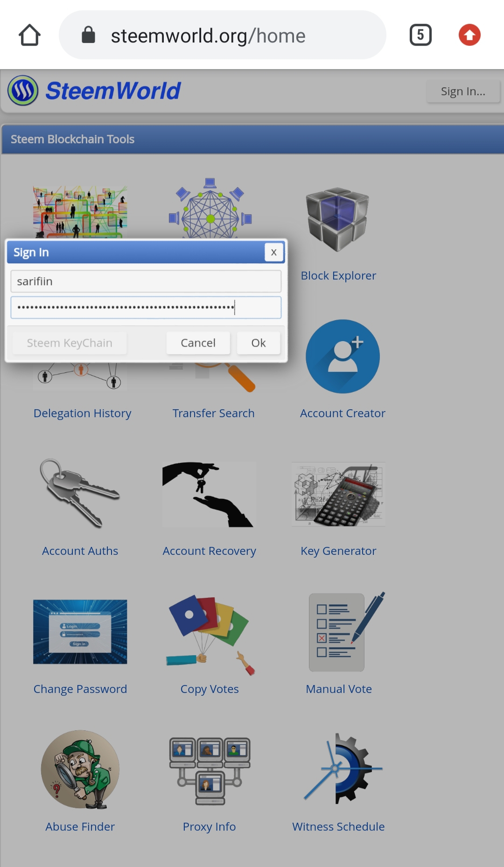Open the Copy Votes colored ballots icon
Image resolution: width=504 pixels, height=867 pixels.
pyautogui.click(x=210, y=635)
